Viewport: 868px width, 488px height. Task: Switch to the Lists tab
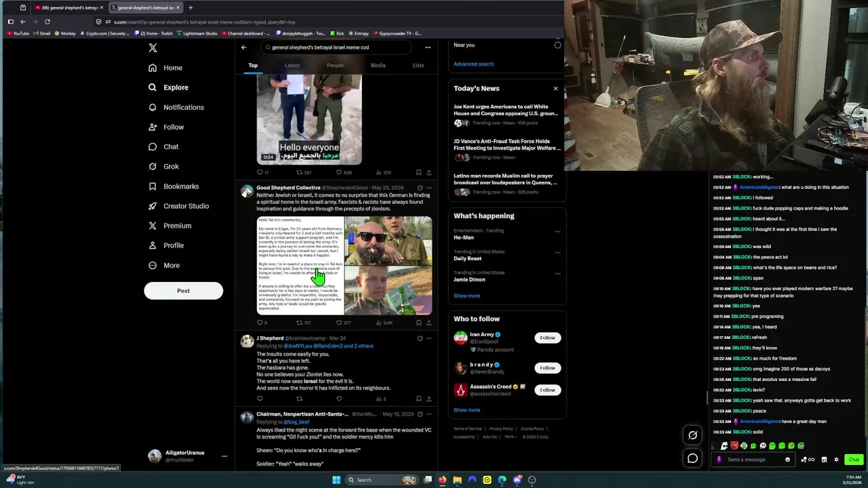pos(418,66)
